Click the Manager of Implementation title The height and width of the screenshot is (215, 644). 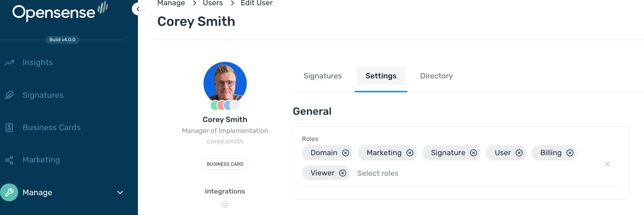225,131
